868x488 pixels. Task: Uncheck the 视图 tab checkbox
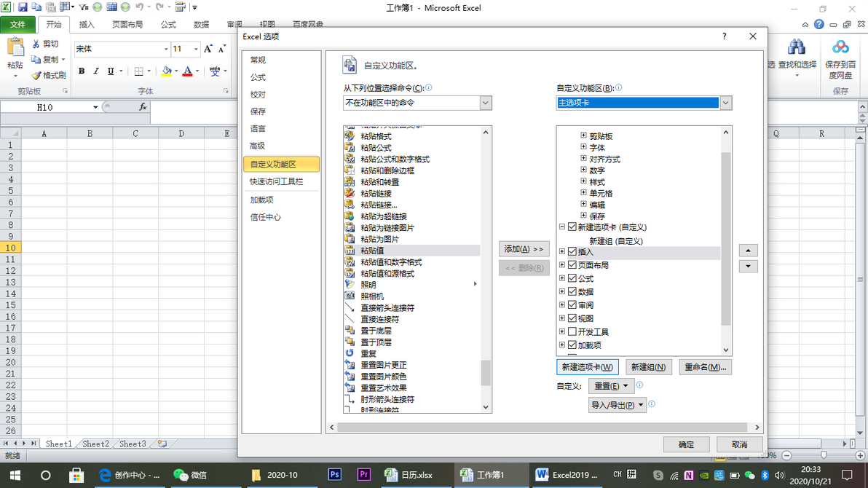572,318
